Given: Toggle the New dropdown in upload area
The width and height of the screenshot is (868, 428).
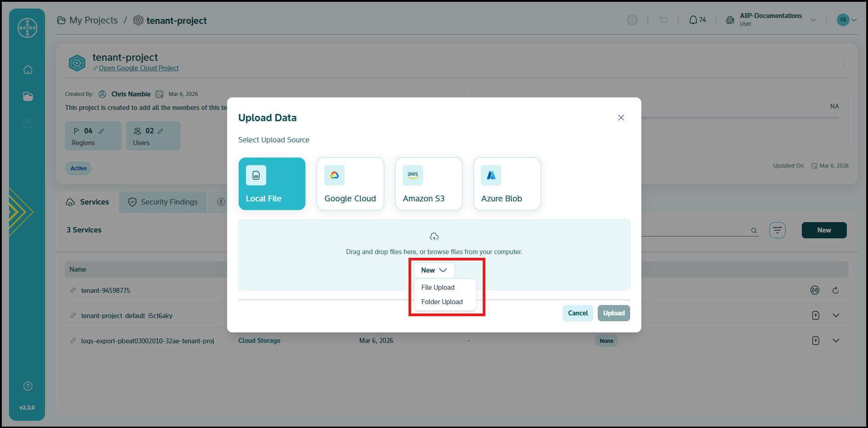Looking at the screenshot, I should tap(434, 270).
